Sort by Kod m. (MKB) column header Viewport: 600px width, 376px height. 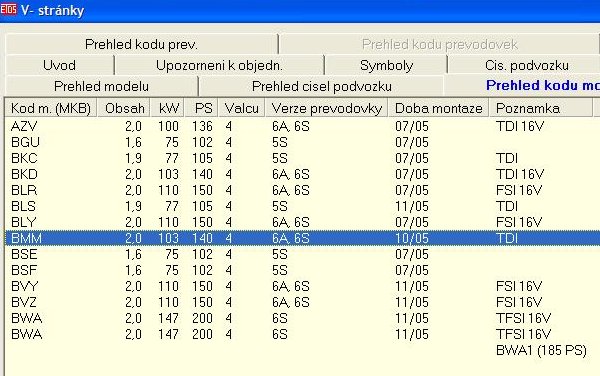tap(51, 108)
